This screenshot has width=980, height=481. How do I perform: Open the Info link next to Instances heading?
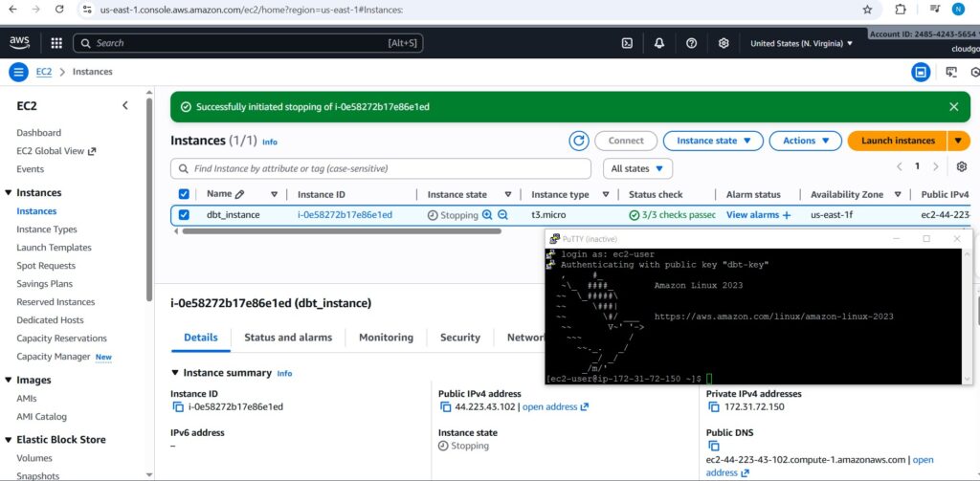(269, 142)
